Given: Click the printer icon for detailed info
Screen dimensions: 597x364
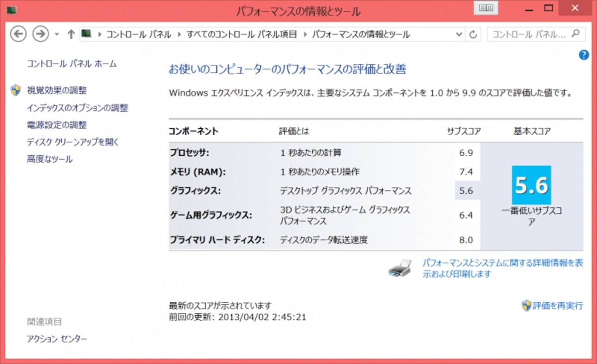Looking at the screenshot, I should 399,269.
